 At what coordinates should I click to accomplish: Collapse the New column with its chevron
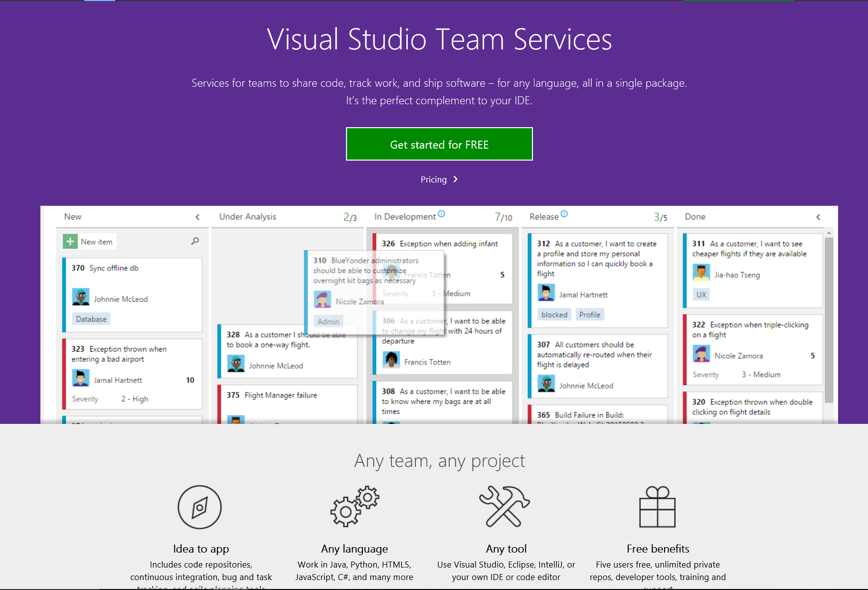[x=197, y=217]
